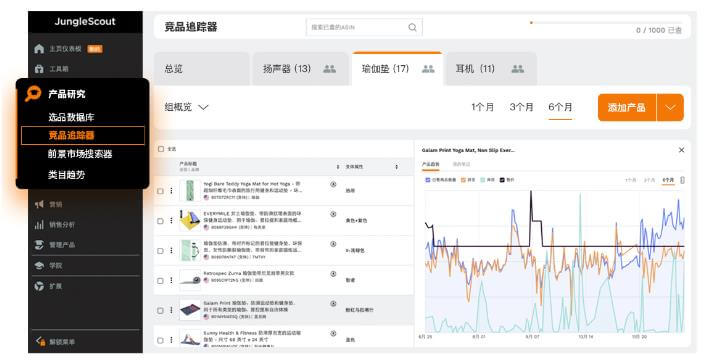
Task: Open 类目趋势 in the sidebar menu
Action: pyautogui.click(x=66, y=175)
